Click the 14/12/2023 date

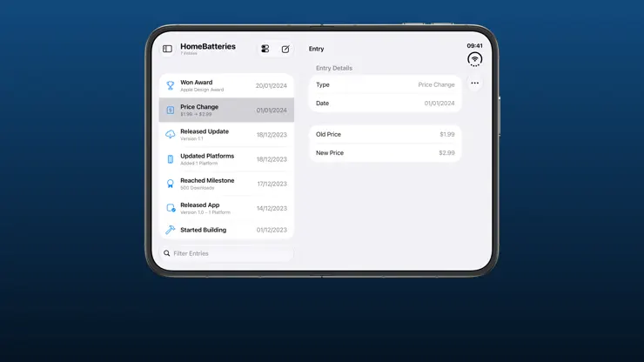coord(272,208)
